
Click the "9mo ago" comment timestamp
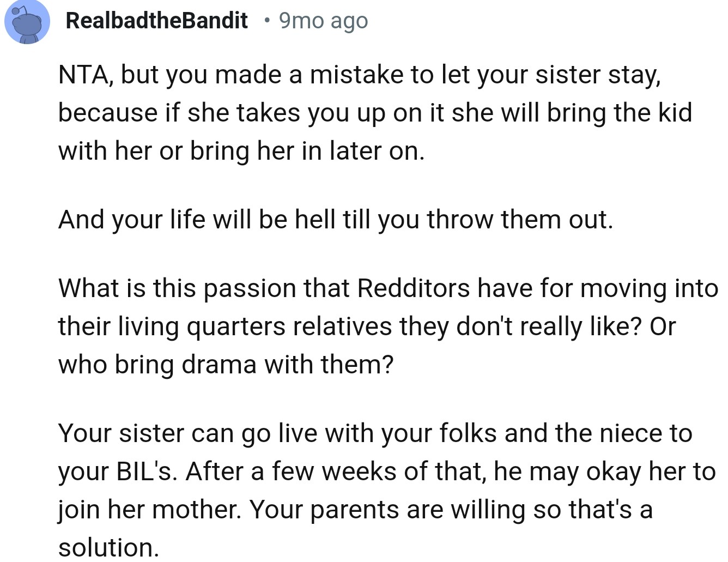(323, 21)
